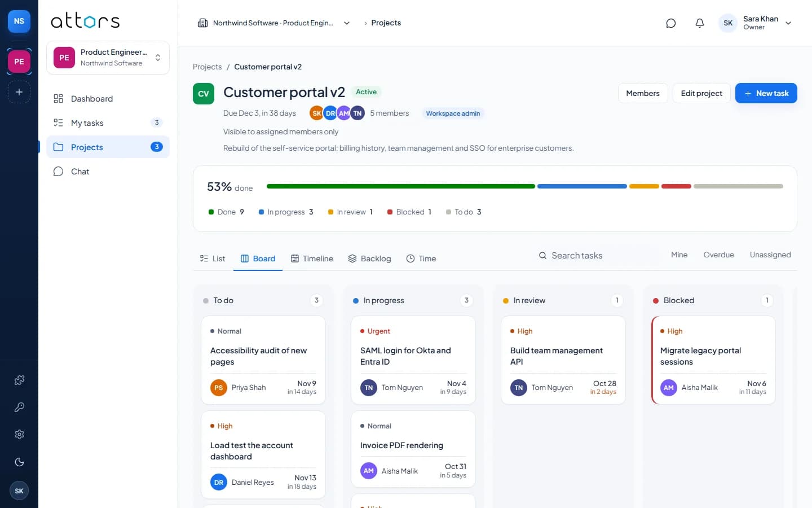Viewport: 812px width, 508px height.
Task: Open Sara Khan user menu chevron
Action: click(788, 23)
